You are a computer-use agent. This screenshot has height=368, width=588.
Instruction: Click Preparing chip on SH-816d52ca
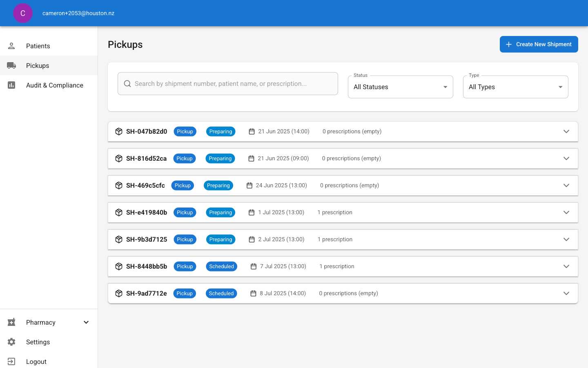(x=220, y=158)
